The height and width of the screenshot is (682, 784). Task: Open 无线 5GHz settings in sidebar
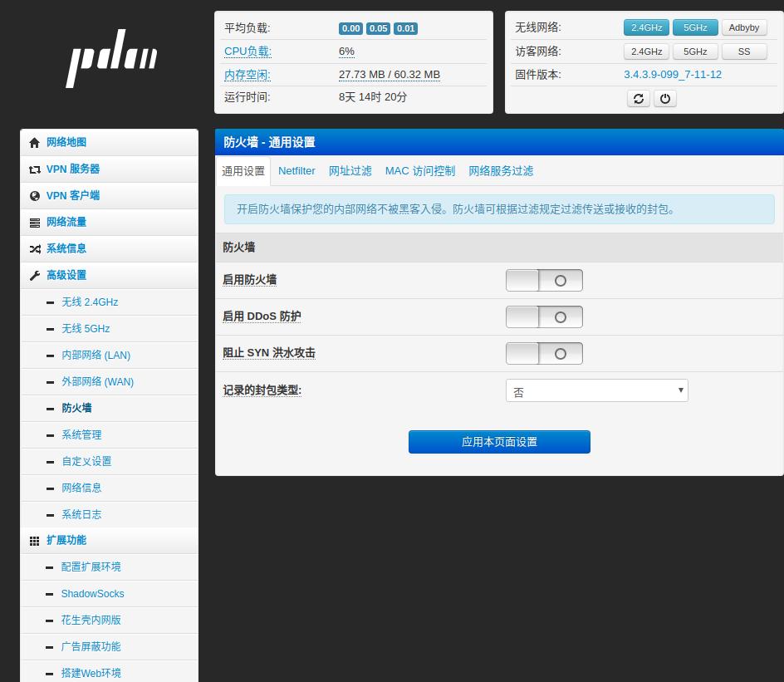[109, 328]
